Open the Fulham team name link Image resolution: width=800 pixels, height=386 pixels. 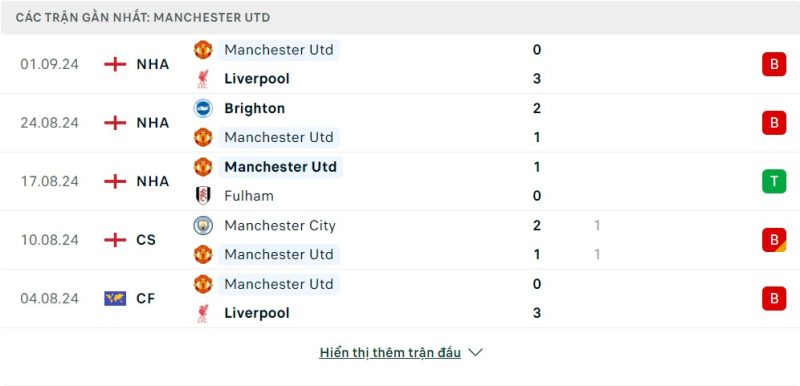point(249,196)
